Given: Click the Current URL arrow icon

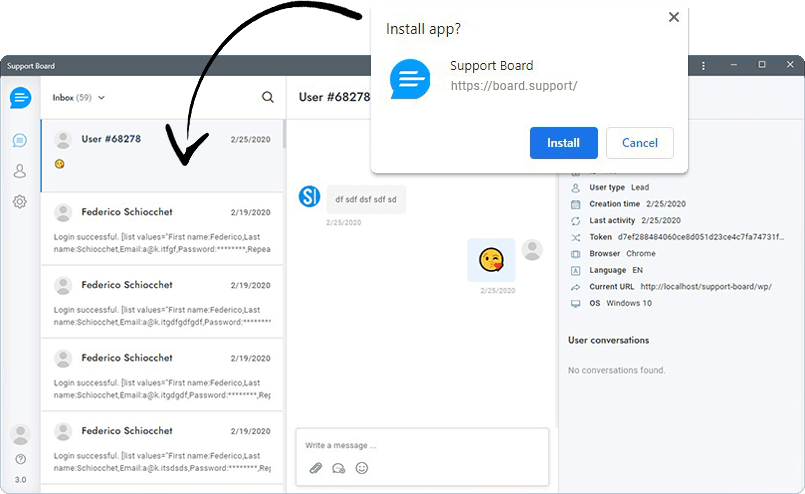Looking at the screenshot, I should pyautogui.click(x=576, y=287).
